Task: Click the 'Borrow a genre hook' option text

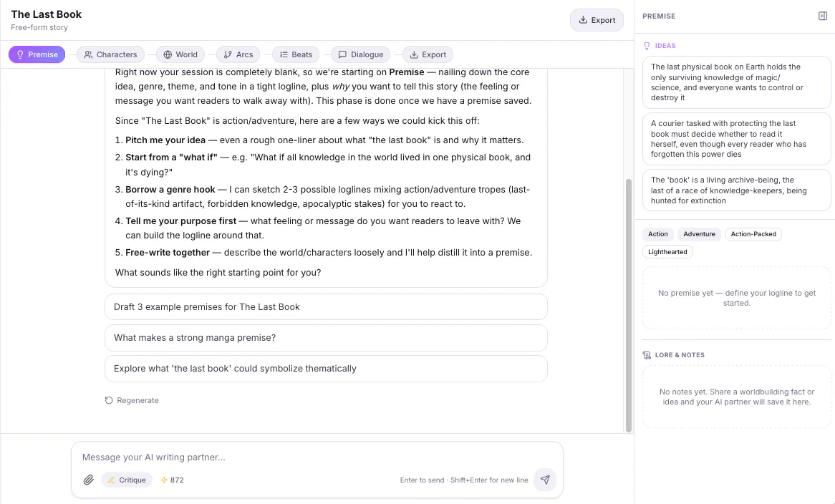Action: coord(170,190)
